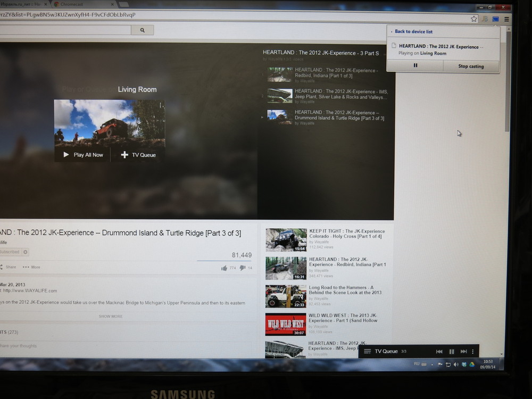Click the page vertical scrollbar thumb
The image size is (532, 399).
pyautogui.click(x=508, y=81)
